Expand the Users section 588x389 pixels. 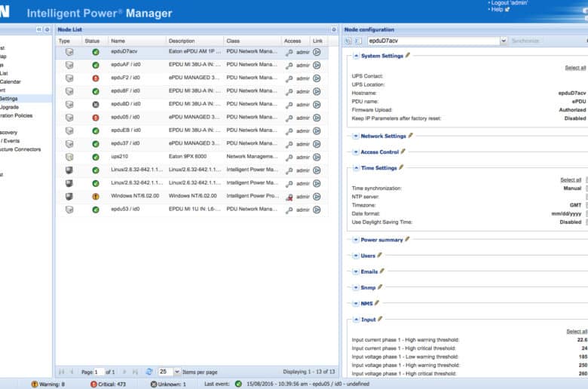coord(356,256)
